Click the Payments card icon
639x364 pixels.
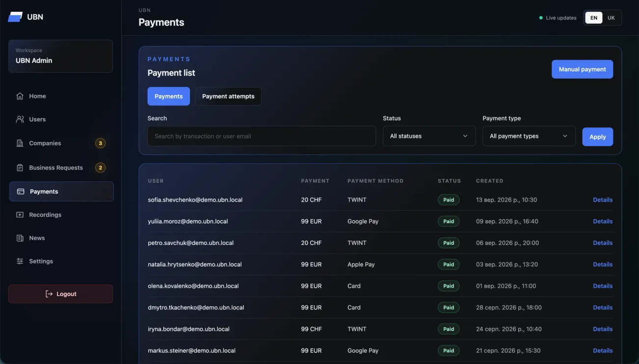tap(21, 192)
